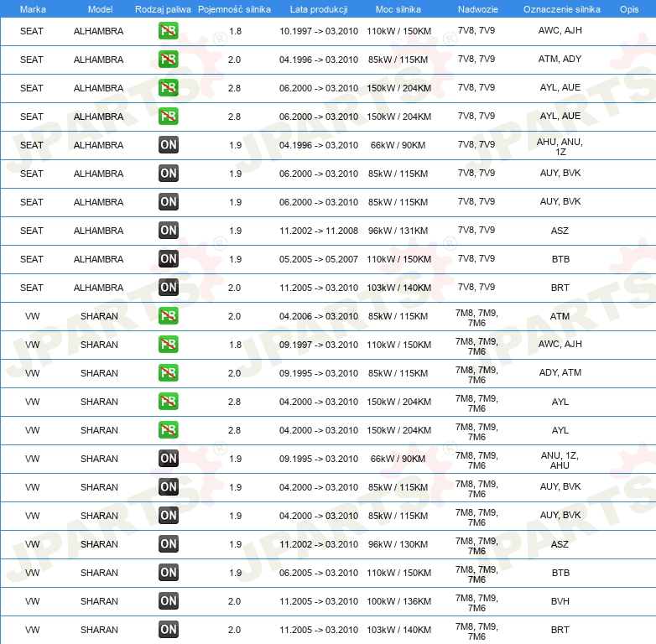
Task: Click engine code BTB in VW Sharan row
Action: [560, 573]
